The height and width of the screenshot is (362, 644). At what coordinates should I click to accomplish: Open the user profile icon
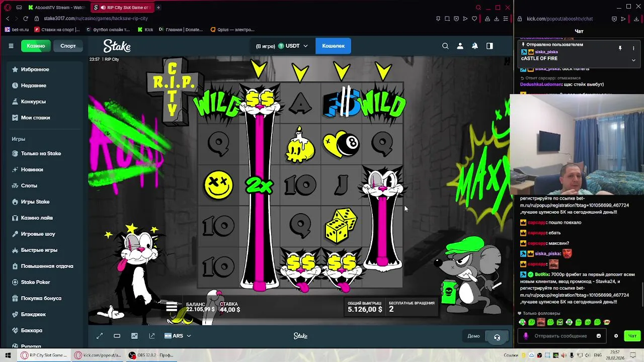click(460, 46)
